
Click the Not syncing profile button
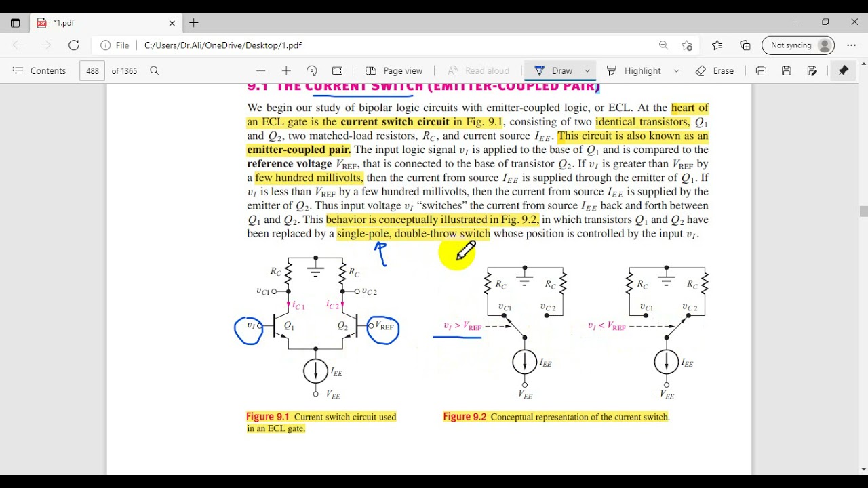(798, 45)
